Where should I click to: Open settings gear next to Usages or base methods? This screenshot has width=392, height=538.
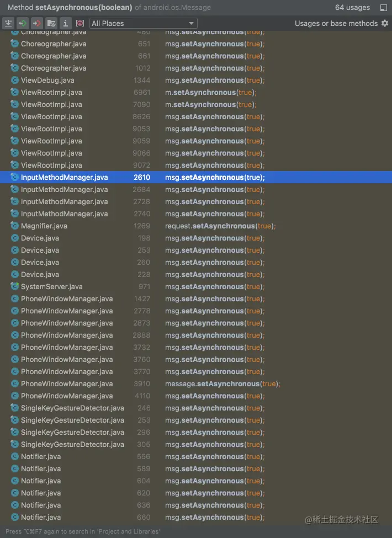coord(385,23)
